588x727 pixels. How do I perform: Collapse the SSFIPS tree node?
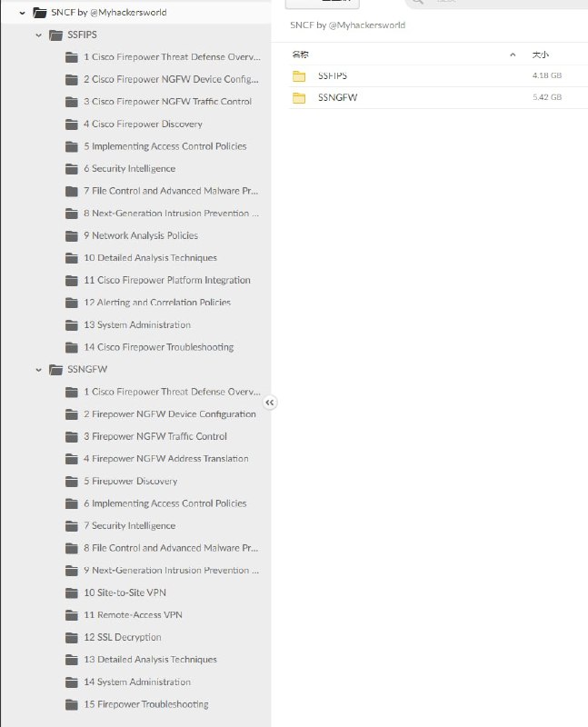point(38,35)
